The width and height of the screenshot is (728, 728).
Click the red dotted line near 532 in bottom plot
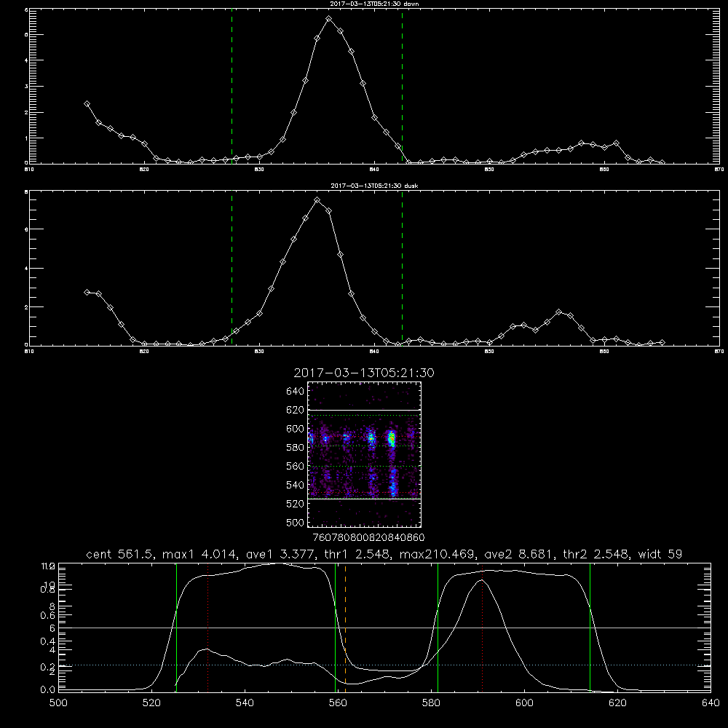coord(208,627)
